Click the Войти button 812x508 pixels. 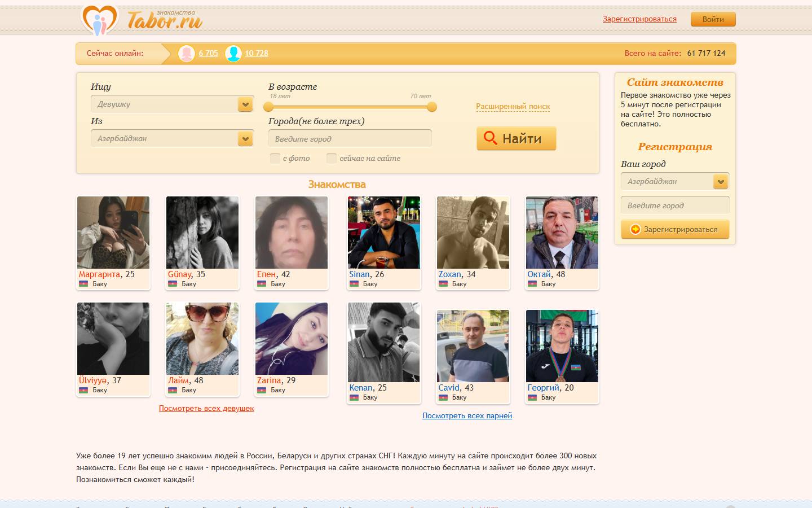(713, 19)
